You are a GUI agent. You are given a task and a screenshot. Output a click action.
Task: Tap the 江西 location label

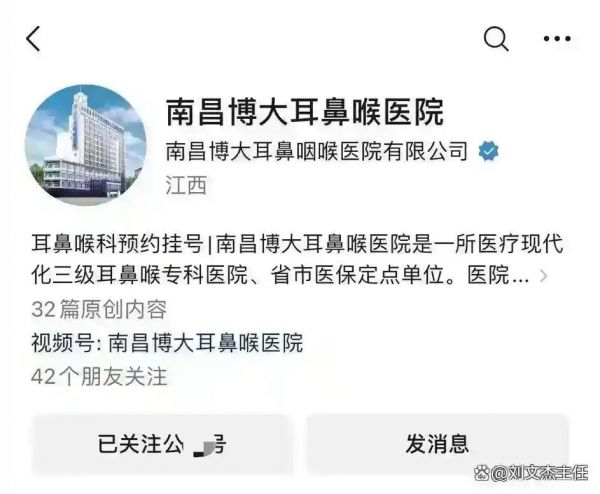click(x=186, y=185)
